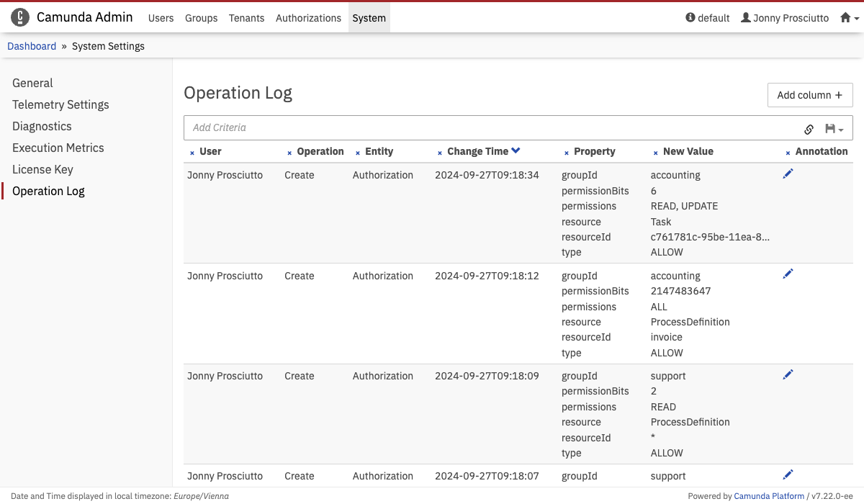This screenshot has height=504, width=864.
Task: Open the Jonny Prosciutto user menu
Action: click(785, 18)
